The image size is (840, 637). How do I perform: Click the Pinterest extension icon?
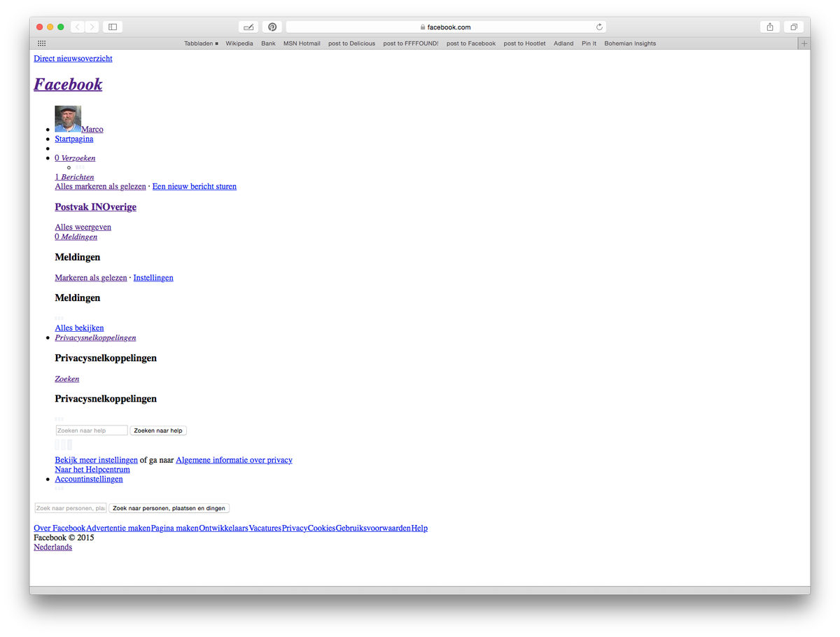(272, 27)
